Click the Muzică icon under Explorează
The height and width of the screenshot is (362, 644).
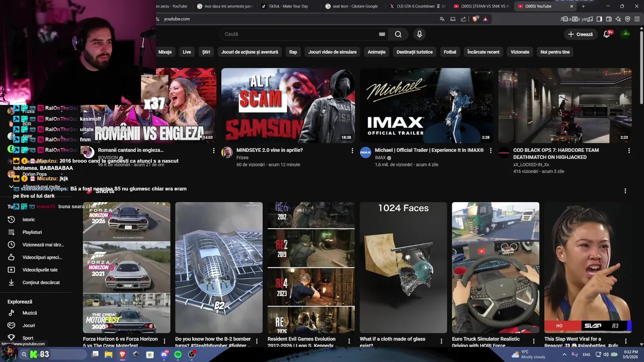click(11, 313)
